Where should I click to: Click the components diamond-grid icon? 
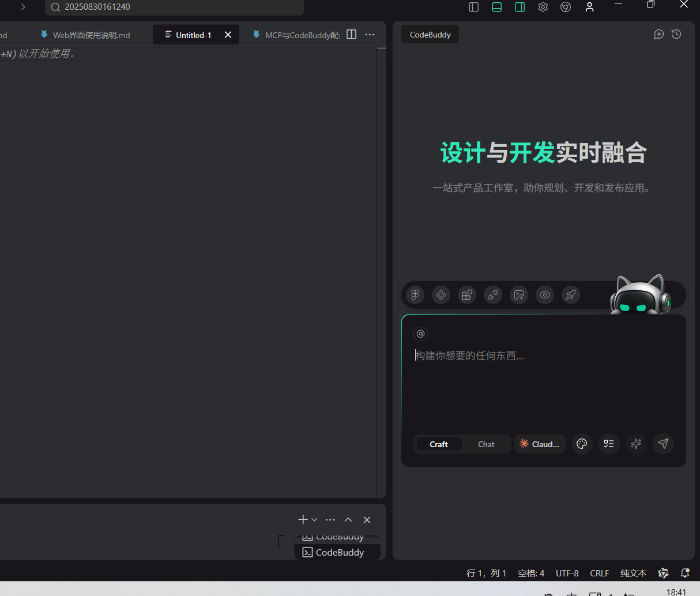point(441,295)
